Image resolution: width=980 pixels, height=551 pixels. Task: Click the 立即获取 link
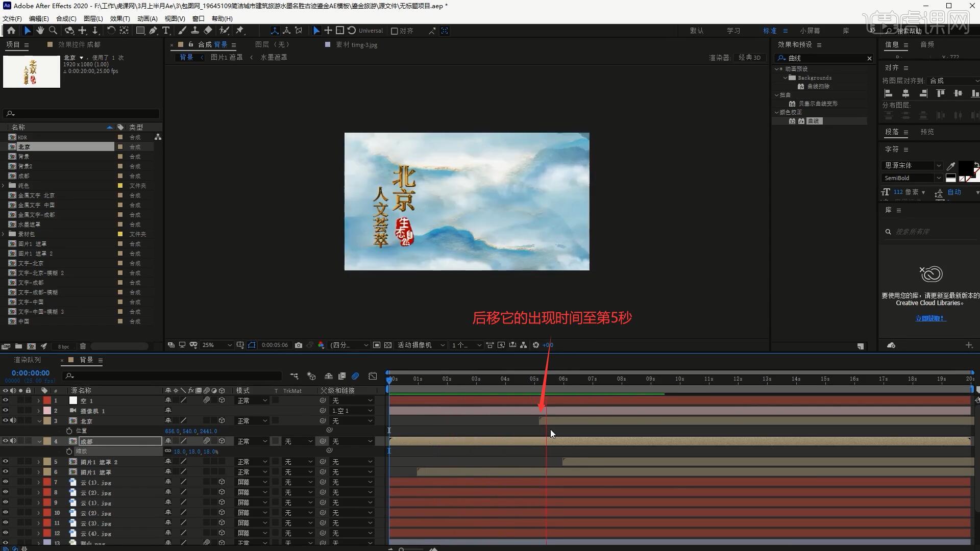[930, 318]
